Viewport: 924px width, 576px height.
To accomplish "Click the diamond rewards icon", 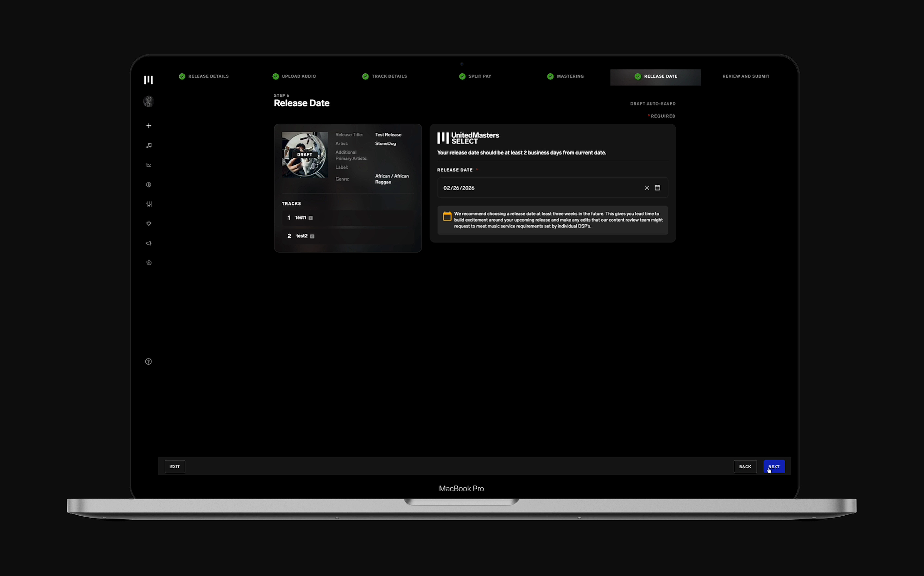I will click(x=149, y=224).
